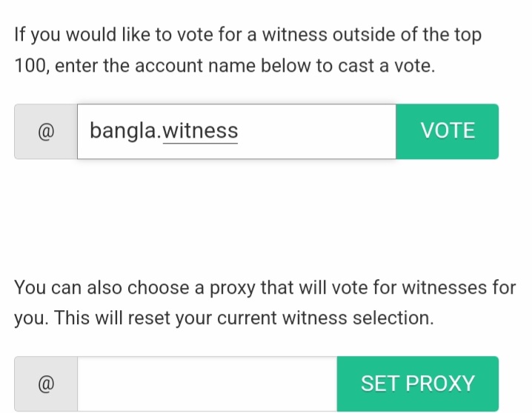Viewport: 532px width, 413px height.
Task: Click the underlined word witness in input
Action: [200, 131]
